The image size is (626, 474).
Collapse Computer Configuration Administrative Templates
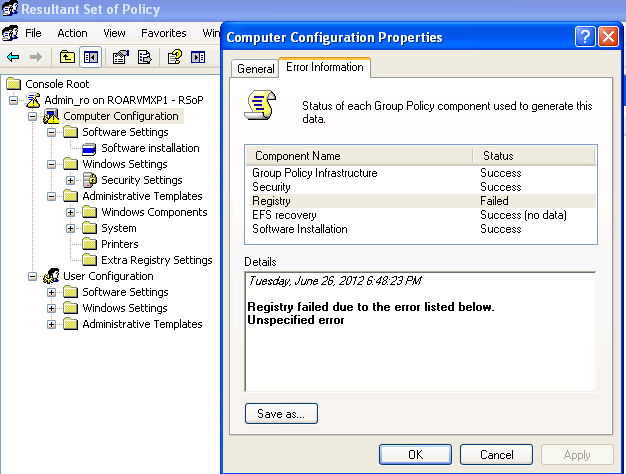point(52,196)
